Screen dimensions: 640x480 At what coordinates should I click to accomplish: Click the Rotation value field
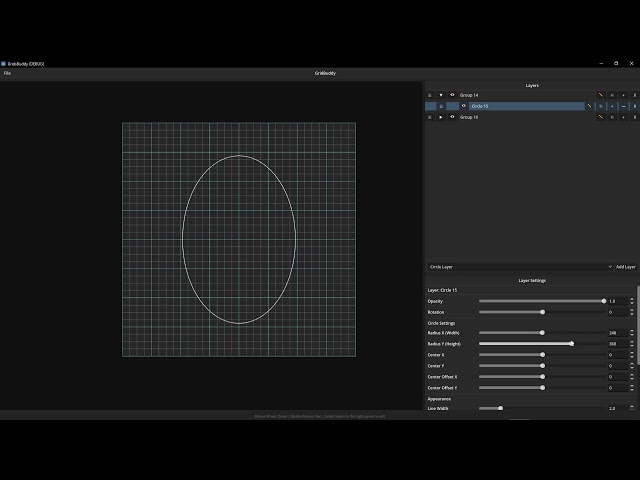pyautogui.click(x=618, y=312)
